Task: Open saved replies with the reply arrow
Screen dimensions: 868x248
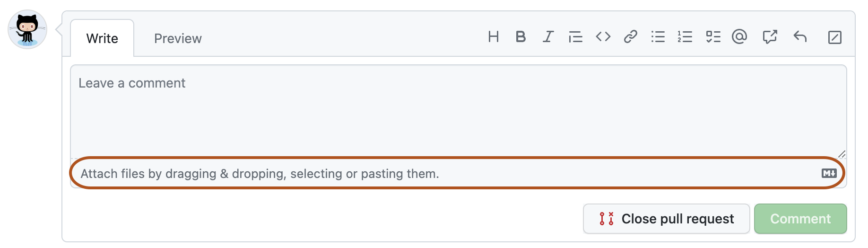Action: pyautogui.click(x=800, y=37)
